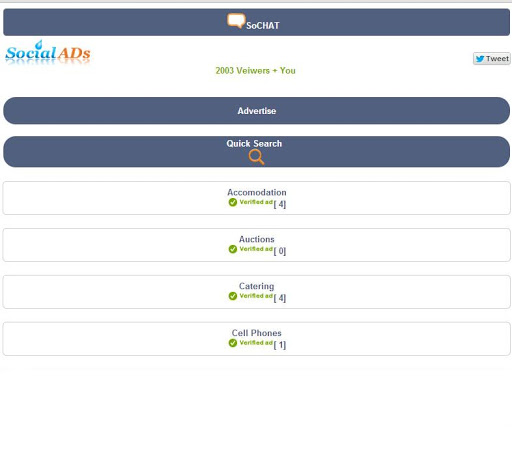Select the Cell Phones category
This screenshot has height=469, width=512.
coord(256,339)
